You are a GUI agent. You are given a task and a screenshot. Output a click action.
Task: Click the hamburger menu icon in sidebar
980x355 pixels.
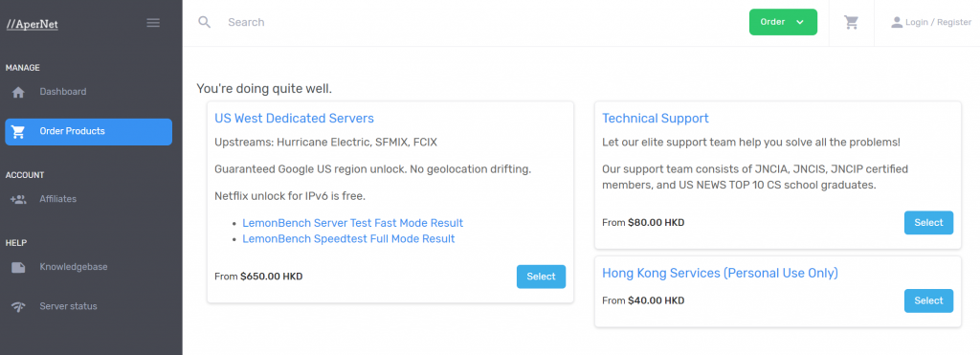[153, 23]
